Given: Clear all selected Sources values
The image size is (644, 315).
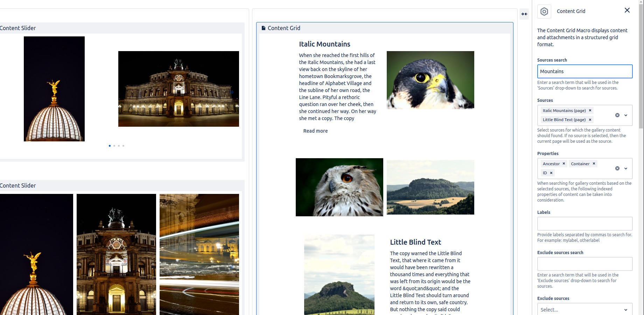Looking at the screenshot, I should tap(617, 115).
